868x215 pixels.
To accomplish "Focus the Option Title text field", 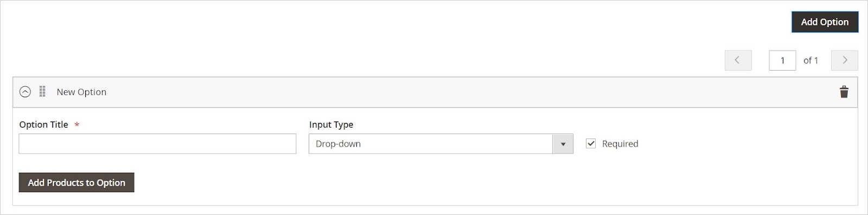I will pos(157,144).
